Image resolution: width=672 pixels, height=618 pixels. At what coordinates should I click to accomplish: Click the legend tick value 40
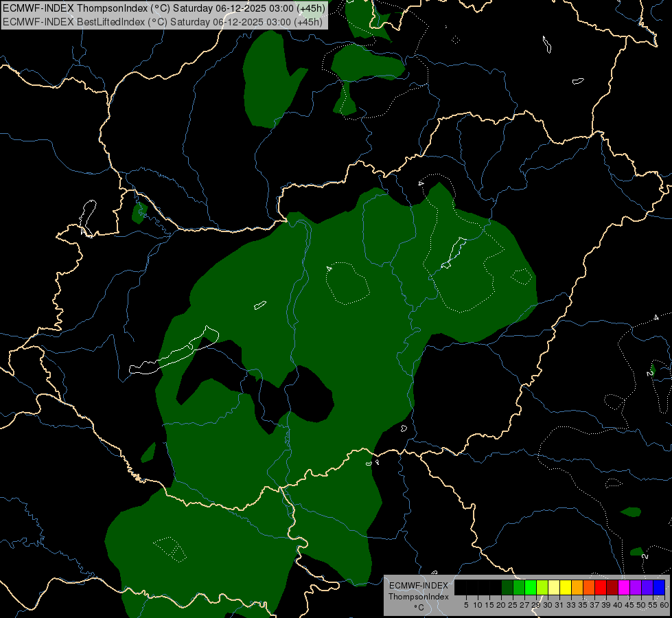click(618, 605)
